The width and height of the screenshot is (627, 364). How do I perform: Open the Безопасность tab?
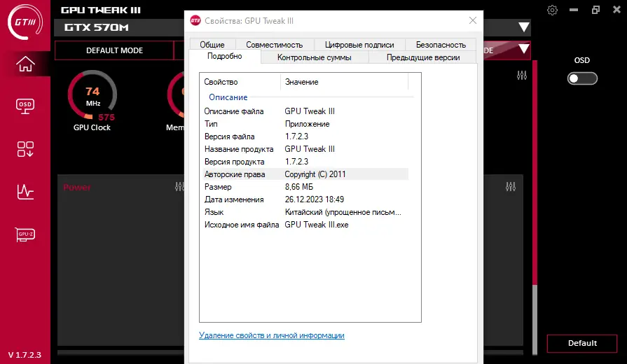point(441,45)
